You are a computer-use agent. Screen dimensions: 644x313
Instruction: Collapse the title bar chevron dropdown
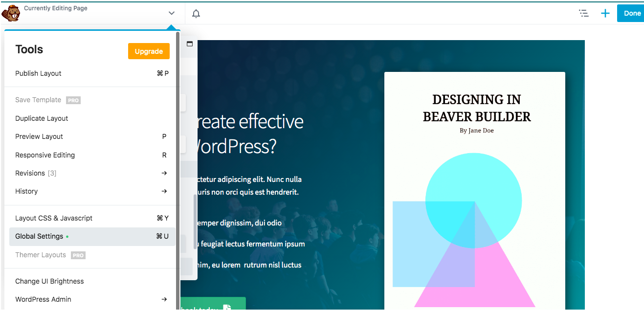click(171, 13)
